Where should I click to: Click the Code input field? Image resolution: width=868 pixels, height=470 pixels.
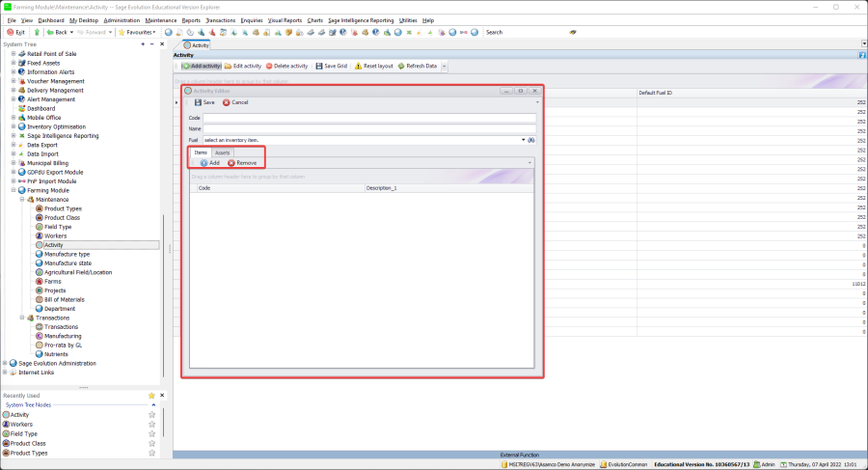[x=369, y=118]
